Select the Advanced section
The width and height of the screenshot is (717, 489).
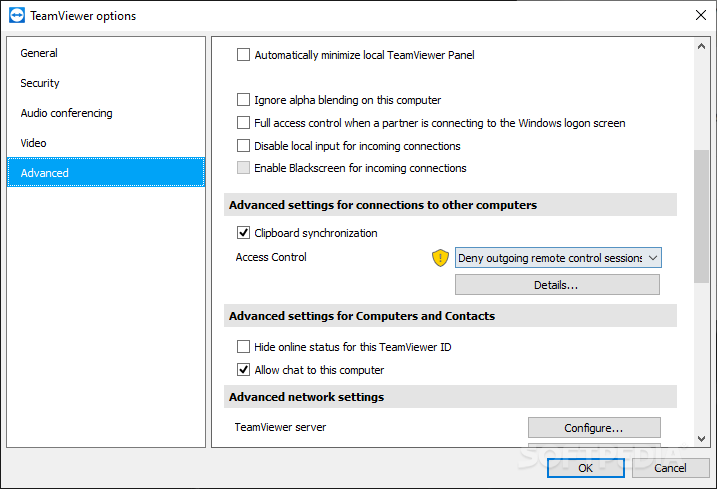[106, 173]
